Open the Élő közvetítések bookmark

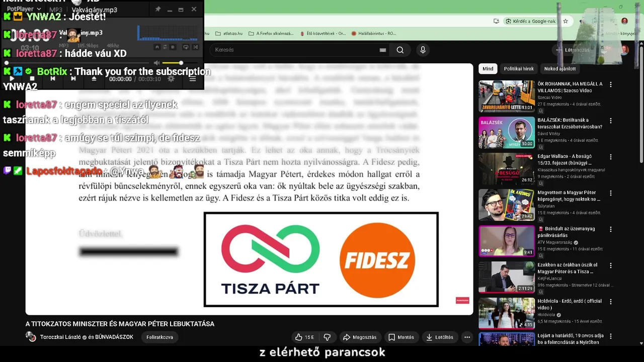pos(323,34)
